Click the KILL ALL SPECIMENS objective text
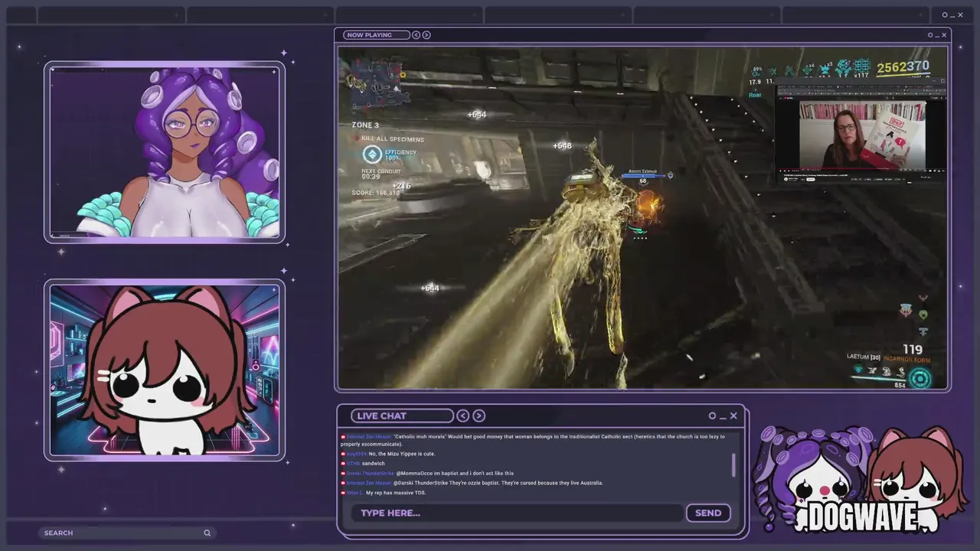 (393, 139)
